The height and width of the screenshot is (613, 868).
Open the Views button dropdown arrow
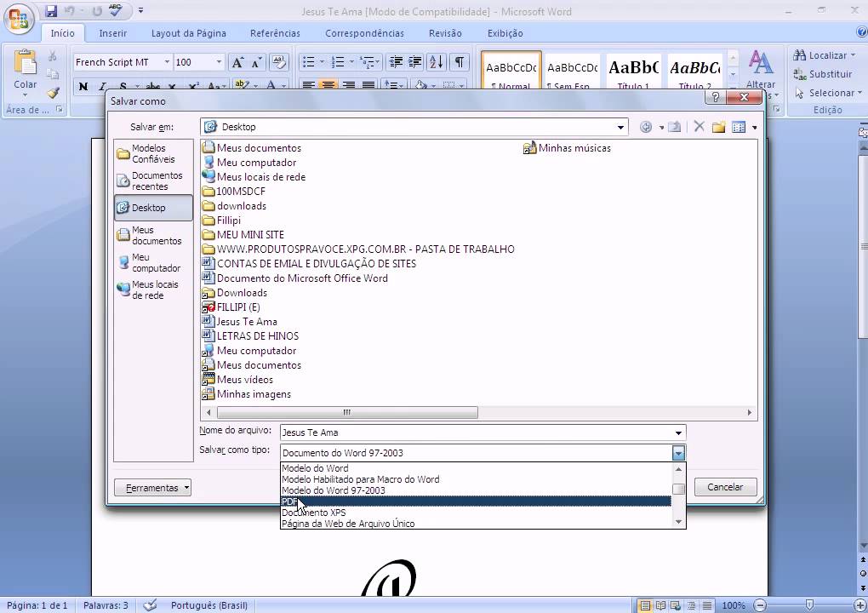click(x=754, y=128)
